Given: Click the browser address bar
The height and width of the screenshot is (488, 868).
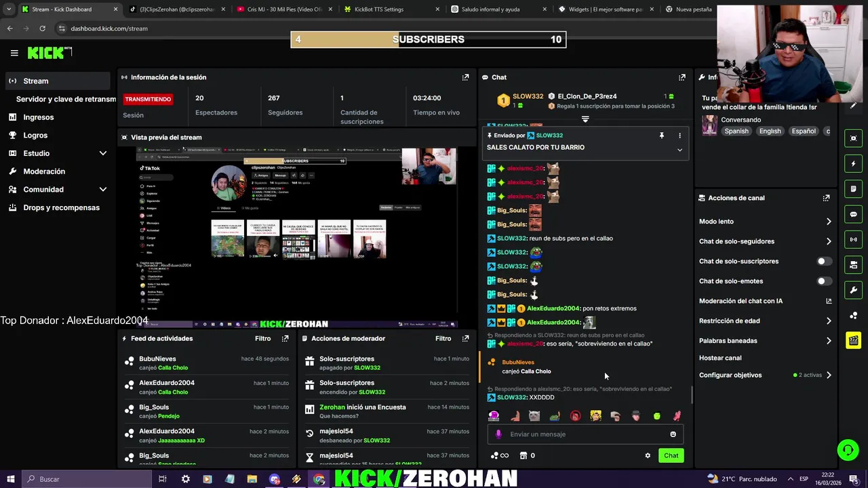Looking at the screenshot, I should point(387,28).
